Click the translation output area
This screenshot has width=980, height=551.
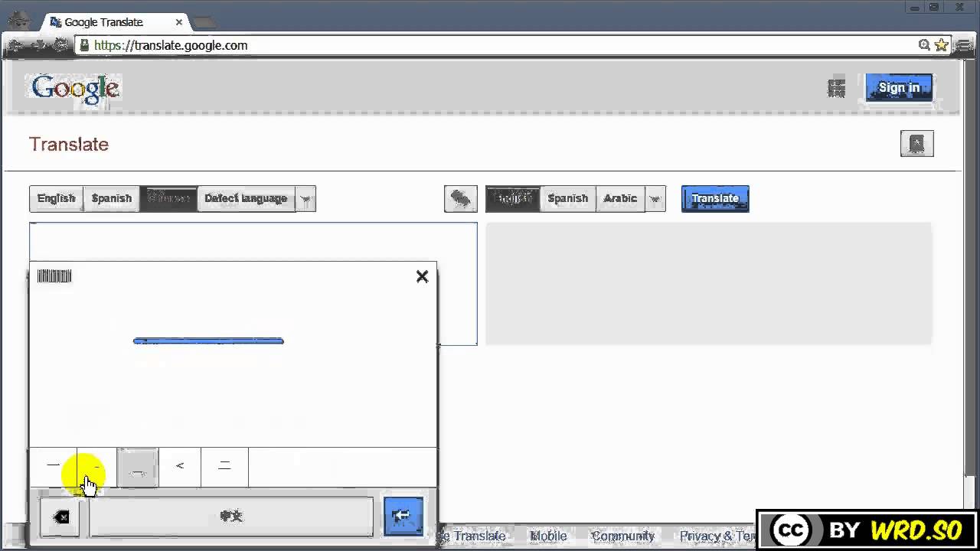709,283
